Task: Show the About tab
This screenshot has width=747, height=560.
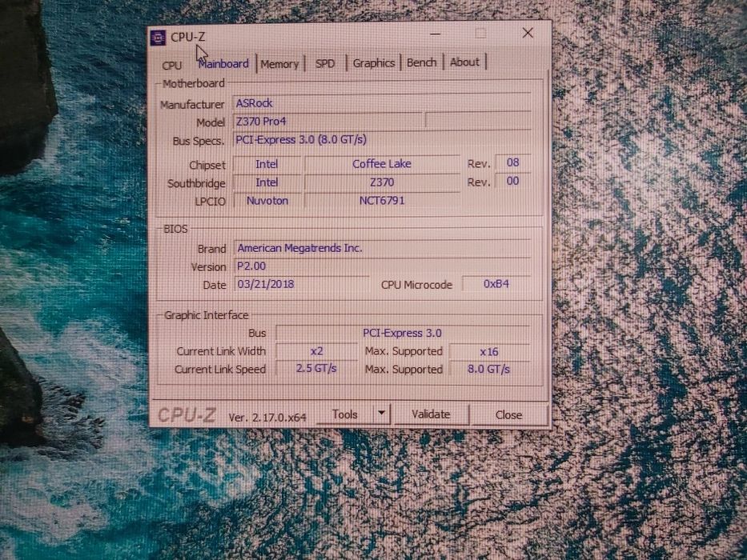Action: (x=464, y=62)
